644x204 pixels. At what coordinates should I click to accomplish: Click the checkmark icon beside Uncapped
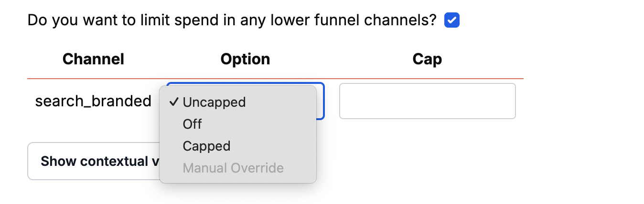[x=174, y=102]
